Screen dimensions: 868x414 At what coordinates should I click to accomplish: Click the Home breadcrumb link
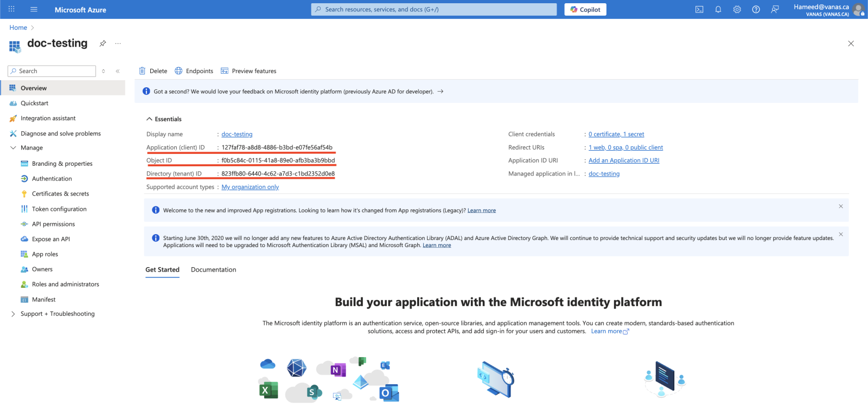click(18, 28)
